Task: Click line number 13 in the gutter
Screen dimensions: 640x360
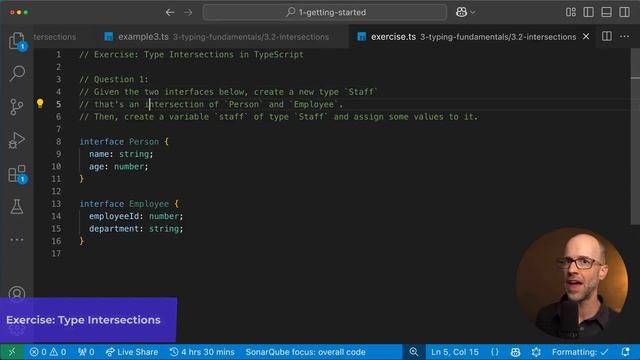Action: pyautogui.click(x=56, y=204)
